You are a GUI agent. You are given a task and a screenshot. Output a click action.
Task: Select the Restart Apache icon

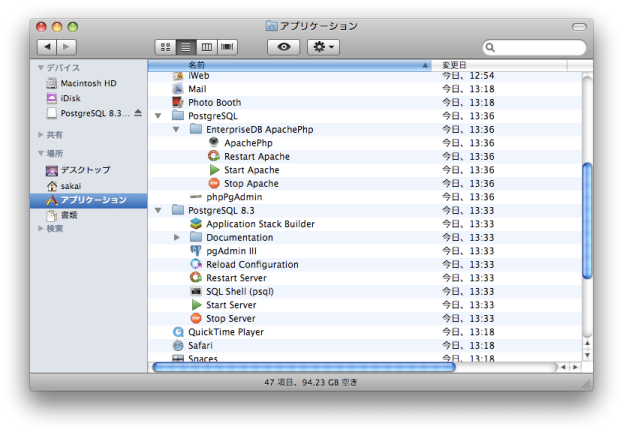tap(214, 156)
